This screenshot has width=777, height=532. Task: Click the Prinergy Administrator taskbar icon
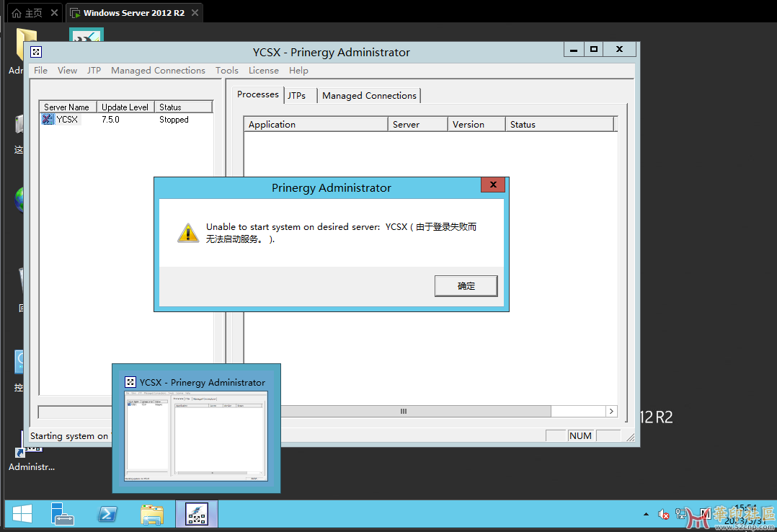tap(197, 514)
